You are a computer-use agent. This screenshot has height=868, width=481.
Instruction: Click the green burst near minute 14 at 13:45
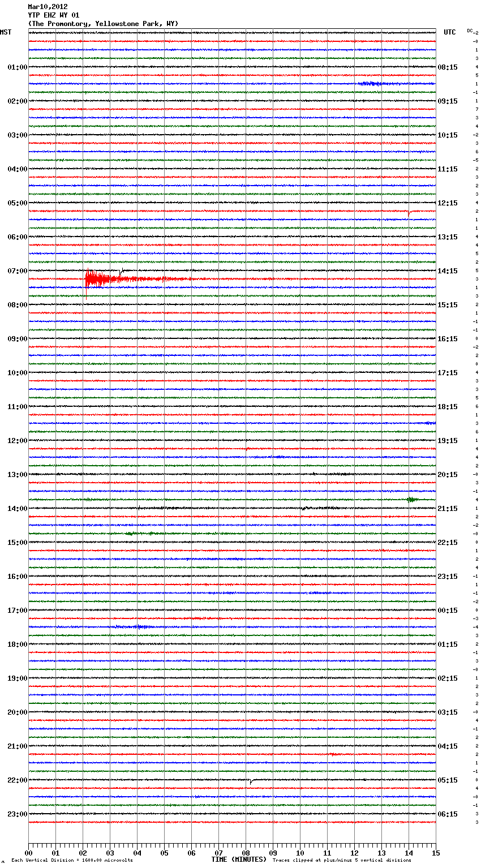point(412,500)
